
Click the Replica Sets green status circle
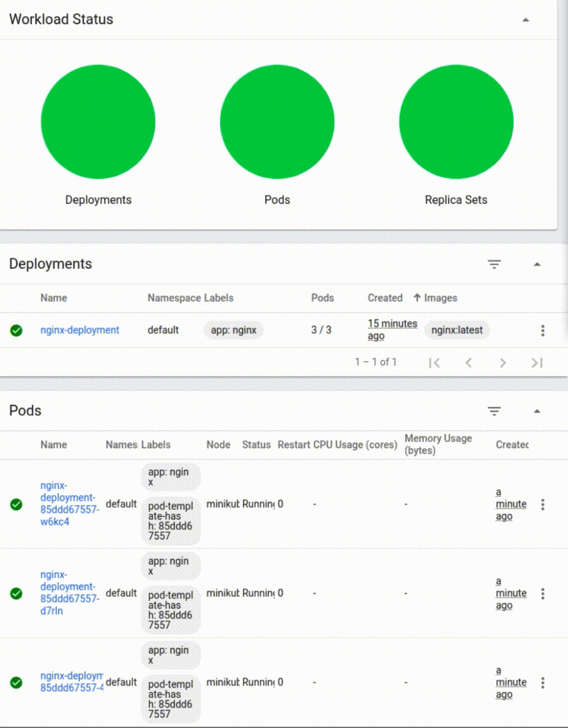pos(456,122)
